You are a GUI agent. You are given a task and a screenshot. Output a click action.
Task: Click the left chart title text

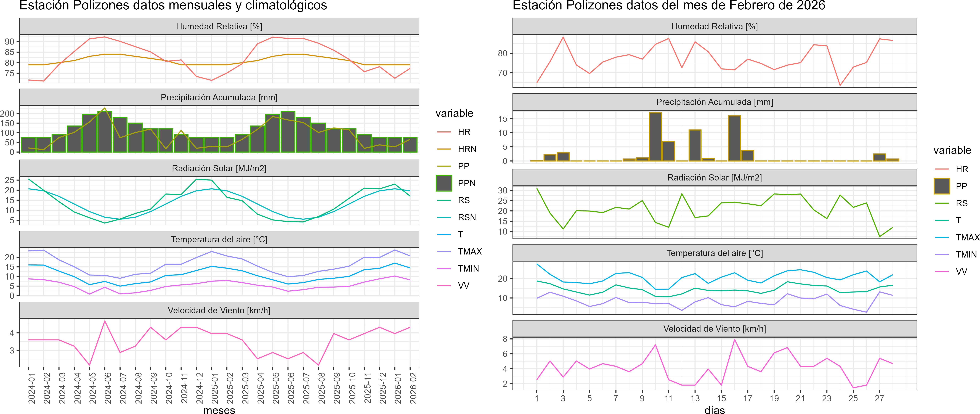[173, 6]
